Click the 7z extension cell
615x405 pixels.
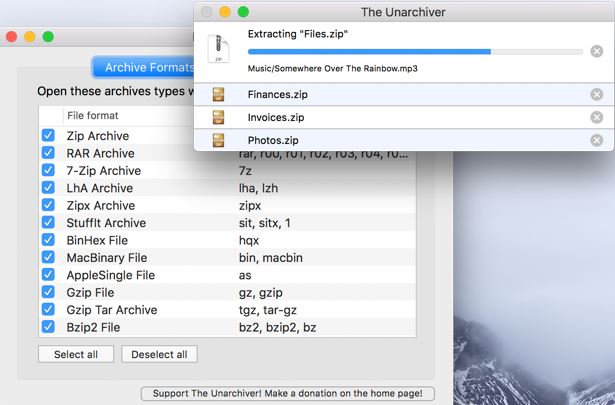tap(245, 171)
